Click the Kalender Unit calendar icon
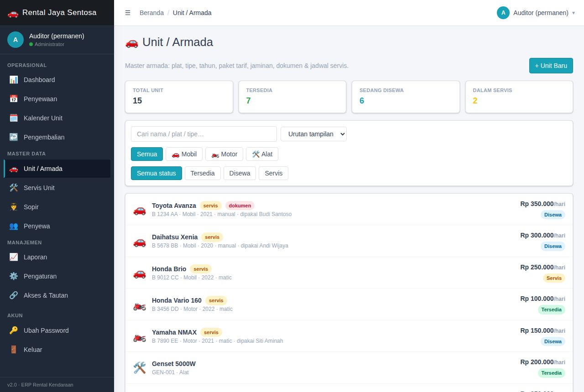This screenshot has width=584, height=392. point(14,118)
